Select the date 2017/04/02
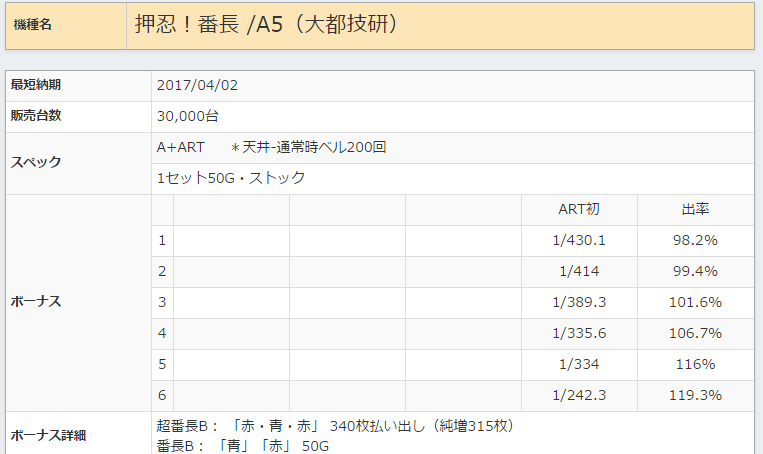This screenshot has width=763, height=454. point(197,86)
